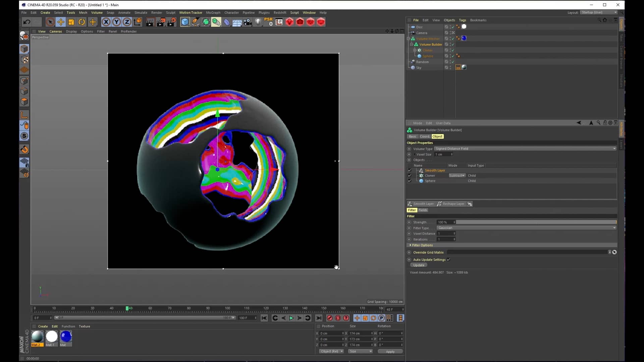
Task: Toggle the green enable checkmark on Random
Action: 453,62
